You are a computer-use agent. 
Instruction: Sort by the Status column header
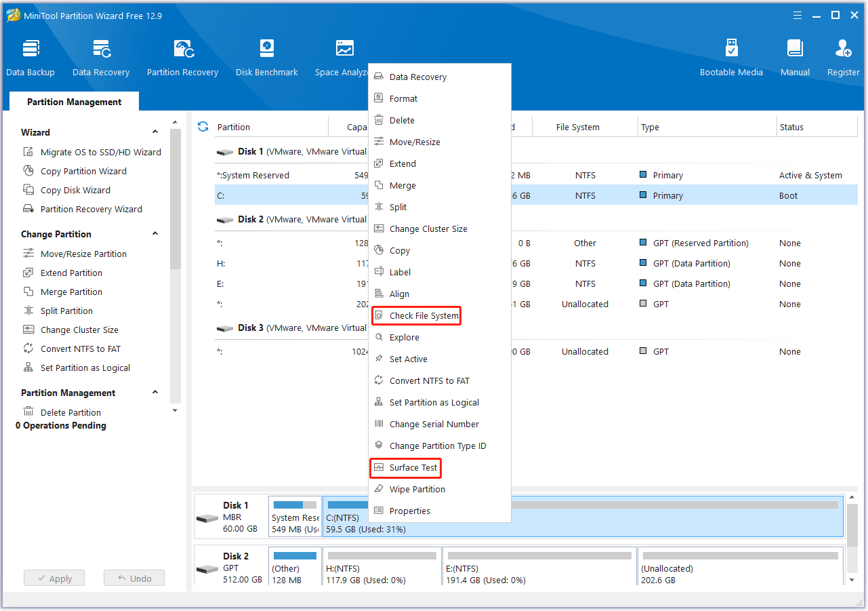coord(817,127)
